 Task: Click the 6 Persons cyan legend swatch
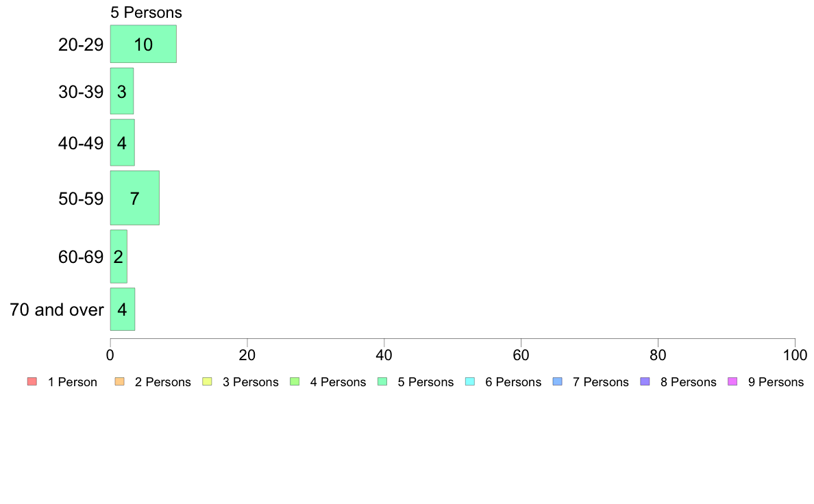click(470, 381)
